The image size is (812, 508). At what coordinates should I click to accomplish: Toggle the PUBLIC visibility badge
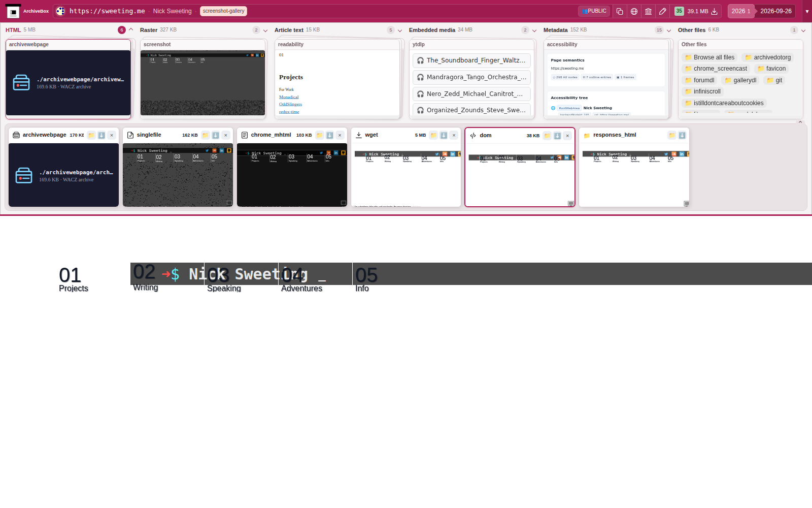[x=594, y=11]
